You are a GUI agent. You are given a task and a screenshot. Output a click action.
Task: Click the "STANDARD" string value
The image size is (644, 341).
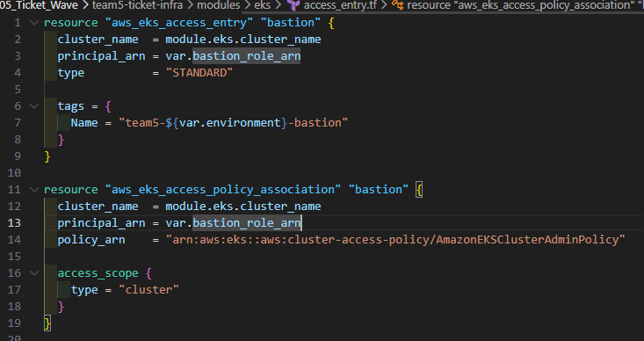pyautogui.click(x=199, y=73)
